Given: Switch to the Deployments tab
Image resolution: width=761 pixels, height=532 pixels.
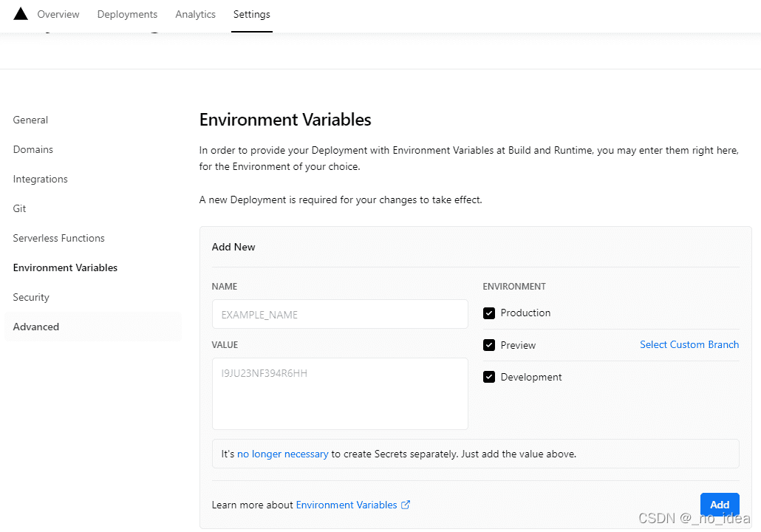Looking at the screenshot, I should (x=127, y=14).
